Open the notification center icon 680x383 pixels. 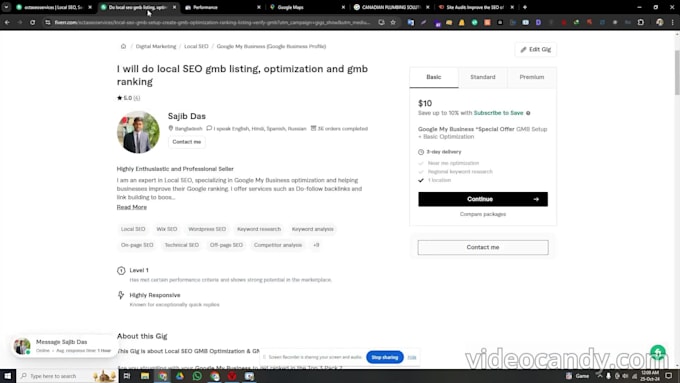point(669,376)
